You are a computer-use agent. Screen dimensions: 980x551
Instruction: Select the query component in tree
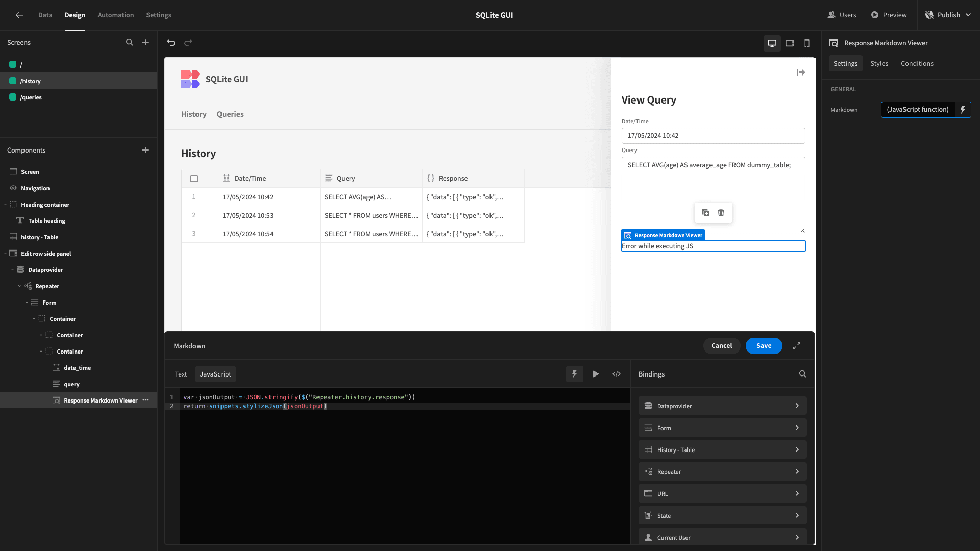tap(71, 384)
